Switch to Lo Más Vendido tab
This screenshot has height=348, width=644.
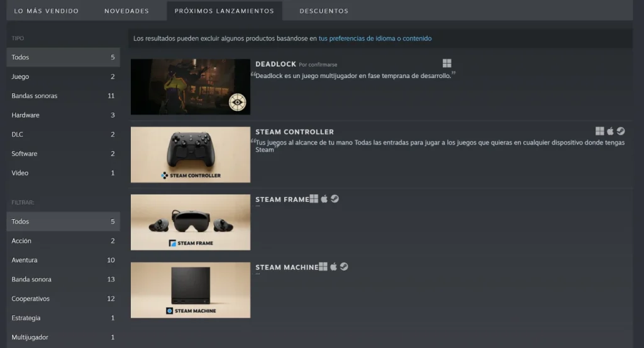(x=47, y=11)
